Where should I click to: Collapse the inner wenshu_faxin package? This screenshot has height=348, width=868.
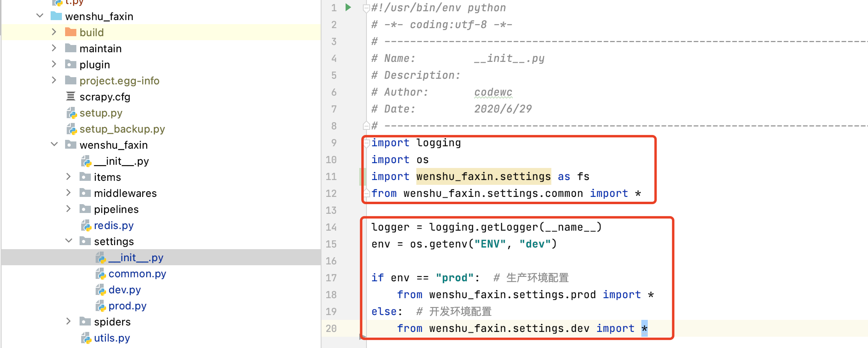[x=54, y=144]
